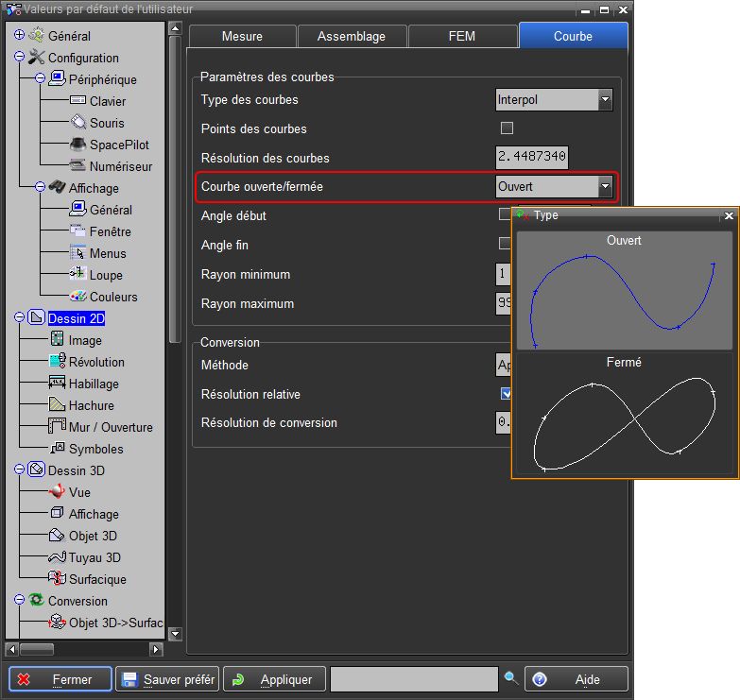Click the Résolution des courbes value field
Viewport: 740px width, 700px height.
click(532, 158)
